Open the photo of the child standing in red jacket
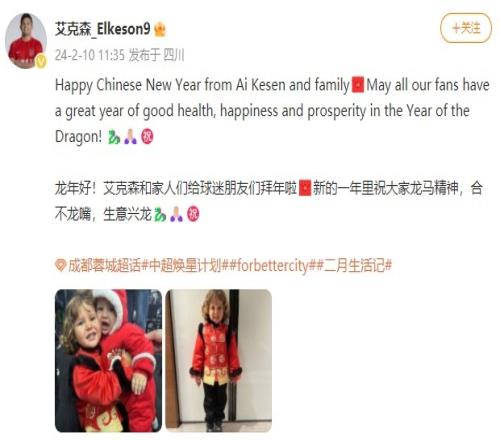 (x=219, y=361)
